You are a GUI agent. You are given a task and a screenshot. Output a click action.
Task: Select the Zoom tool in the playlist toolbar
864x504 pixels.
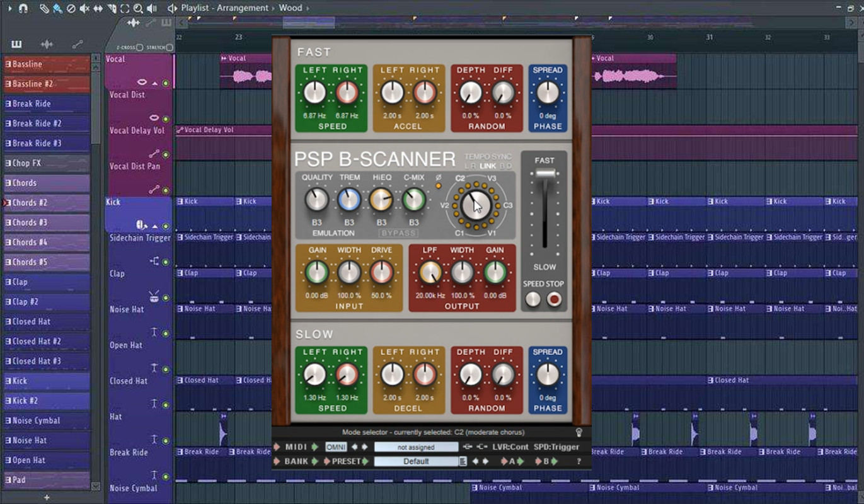(138, 8)
